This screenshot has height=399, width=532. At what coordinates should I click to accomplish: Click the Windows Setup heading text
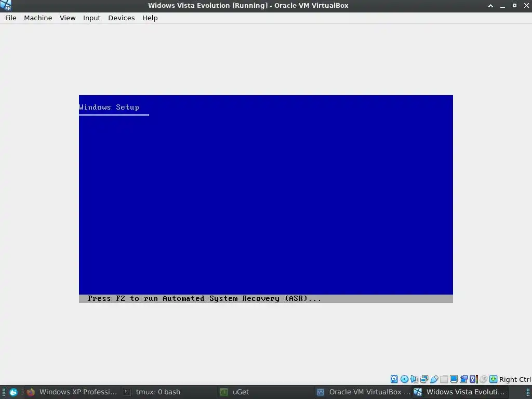109,107
